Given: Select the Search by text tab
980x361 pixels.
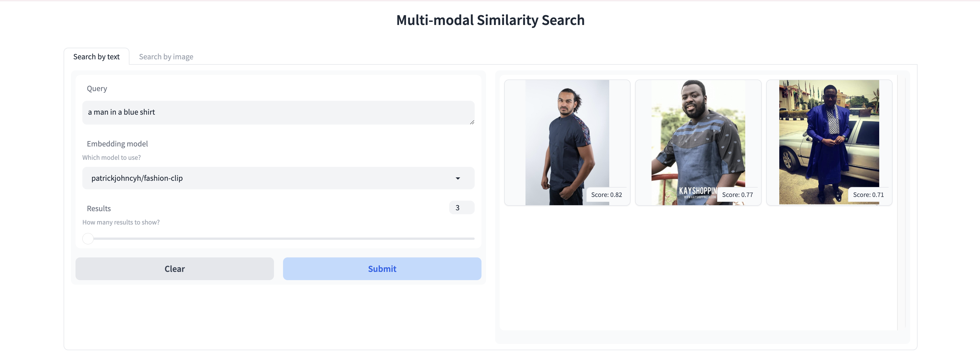Looking at the screenshot, I should 96,56.
